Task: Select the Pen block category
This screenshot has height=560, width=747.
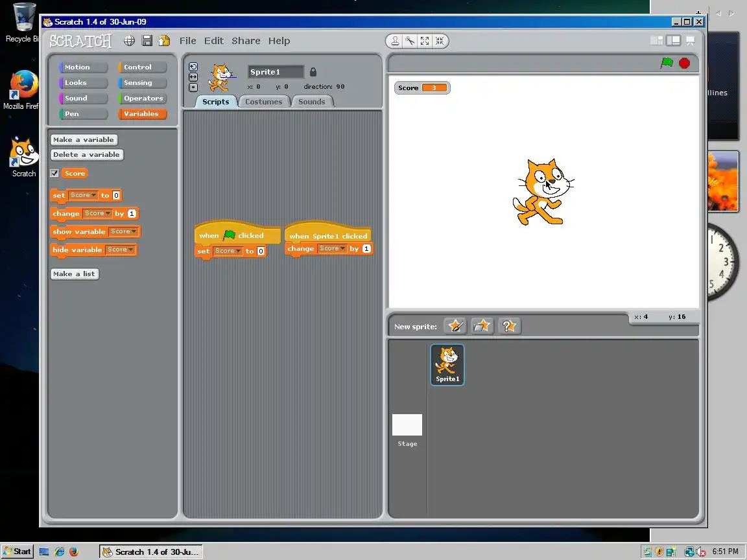Action: coord(84,114)
